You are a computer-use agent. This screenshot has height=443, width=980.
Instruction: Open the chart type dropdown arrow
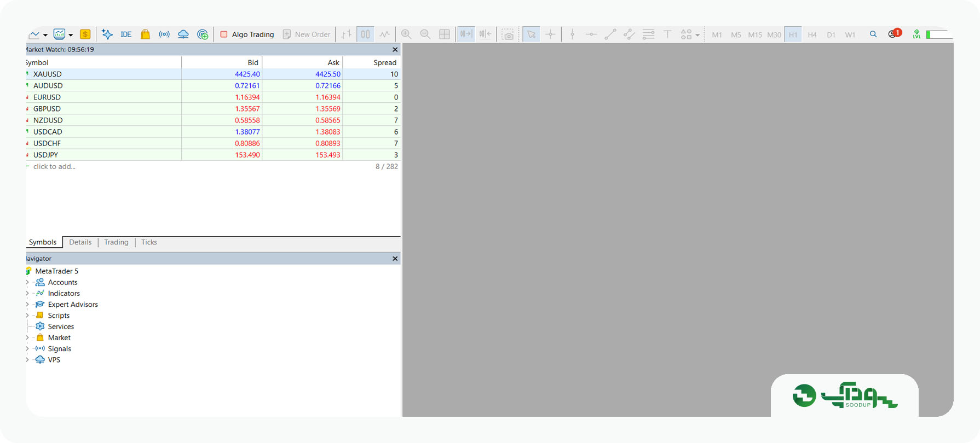click(x=45, y=35)
